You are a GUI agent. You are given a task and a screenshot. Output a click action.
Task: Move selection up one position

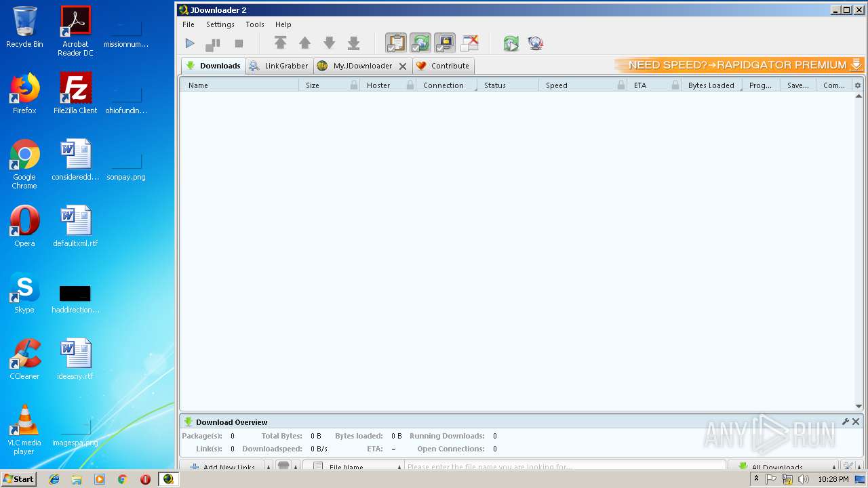pyautogui.click(x=304, y=43)
